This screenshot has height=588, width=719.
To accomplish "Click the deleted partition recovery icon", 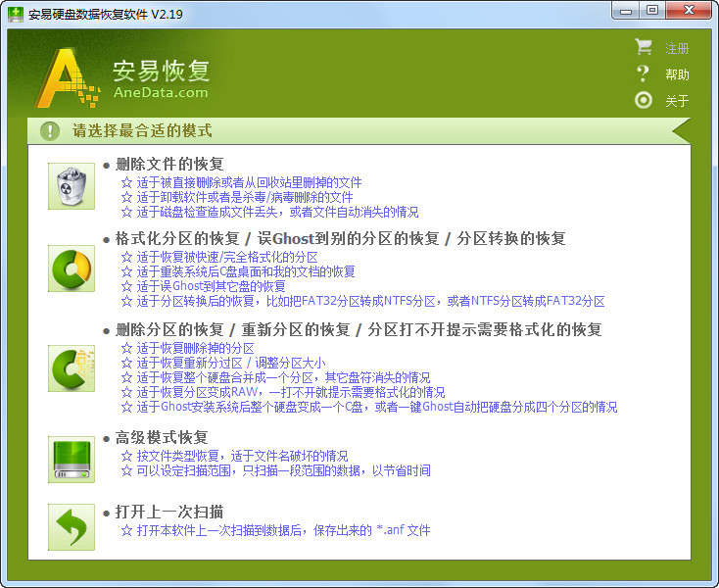I will click(72, 368).
